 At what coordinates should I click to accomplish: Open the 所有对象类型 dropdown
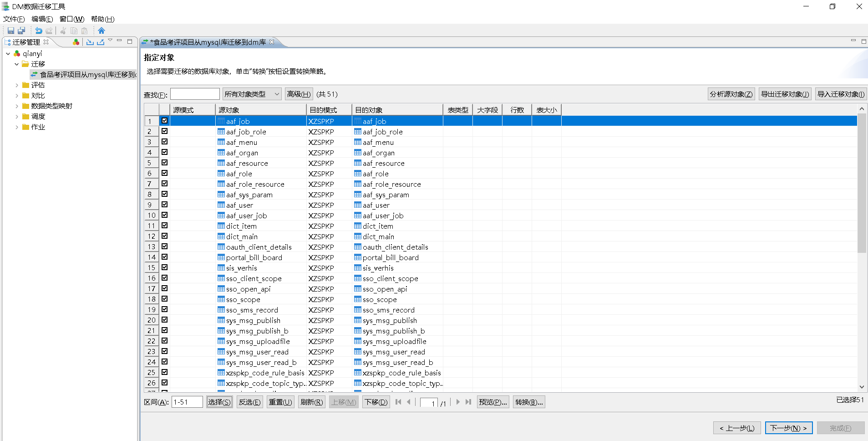coord(252,94)
